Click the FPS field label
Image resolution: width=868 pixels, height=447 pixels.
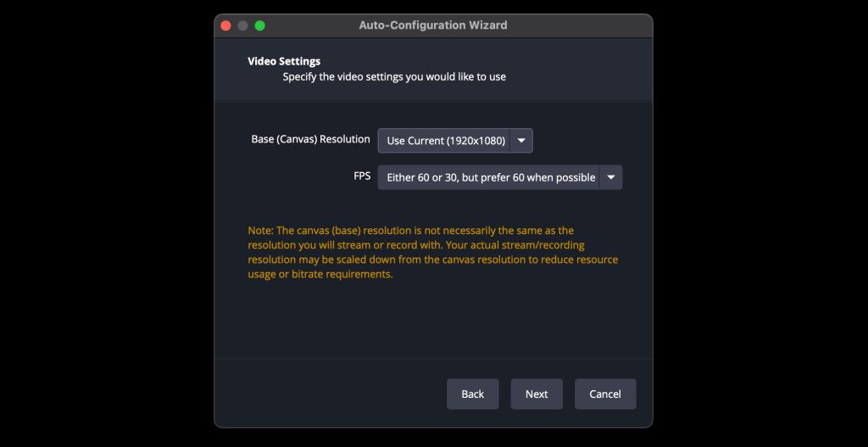(x=362, y=176)
